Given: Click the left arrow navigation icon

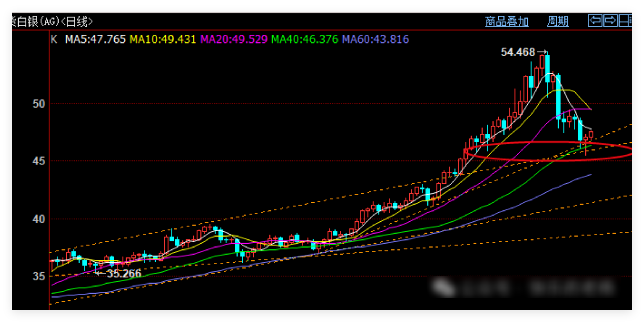Looking at the screenshot, I should pos(595,21).
